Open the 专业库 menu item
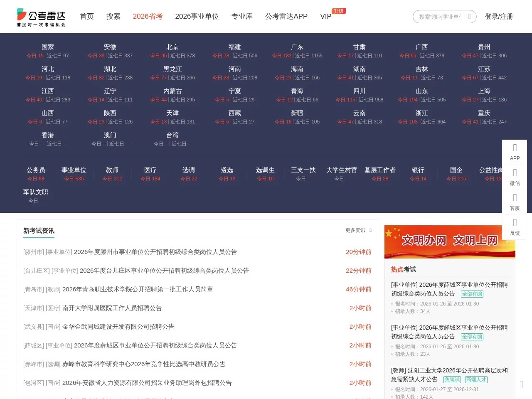This screenshot has width=532, height=399. 242,17
